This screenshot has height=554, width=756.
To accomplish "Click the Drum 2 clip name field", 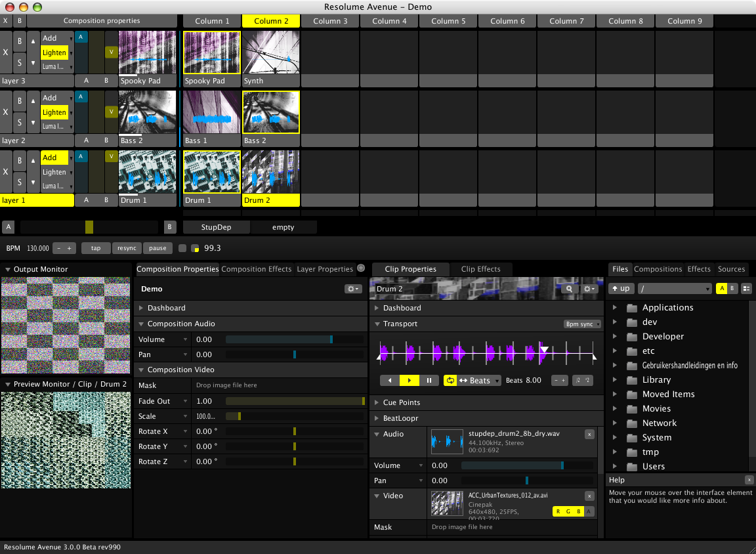I will click(x=404, y=289).
